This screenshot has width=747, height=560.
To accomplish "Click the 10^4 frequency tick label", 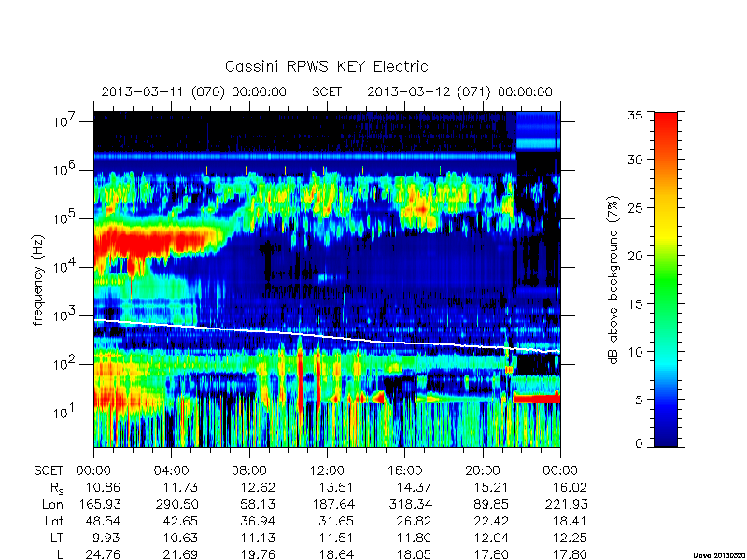I will point(63,266).
